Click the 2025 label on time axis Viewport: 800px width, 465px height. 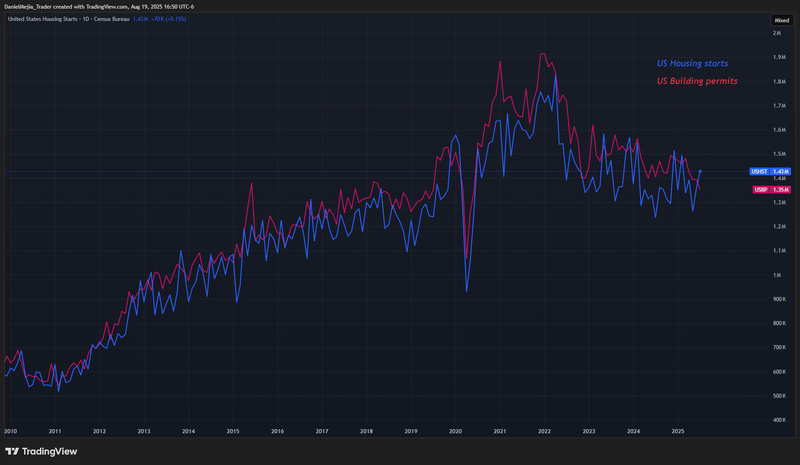click(677, 431)
